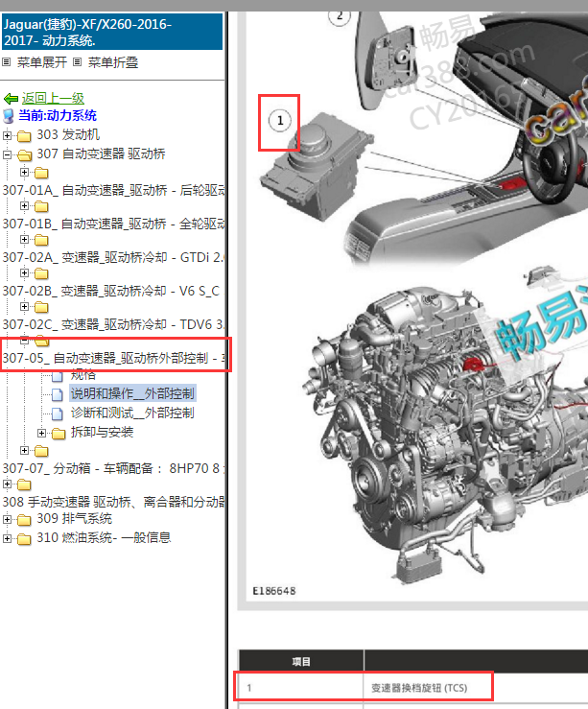Image resolution: width=588 pixels, height=709 pixels.
Task: Open 308 手动变速器 驱动桥、离合器 entry
Action: click(x=113, y=502)
